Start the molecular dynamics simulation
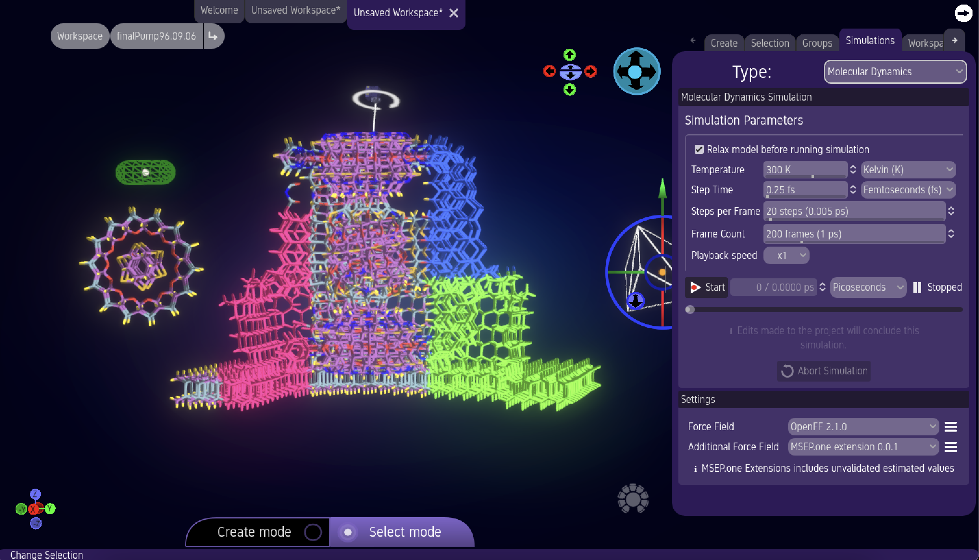Viewport: 979px width, 560px height. [706, 287]
